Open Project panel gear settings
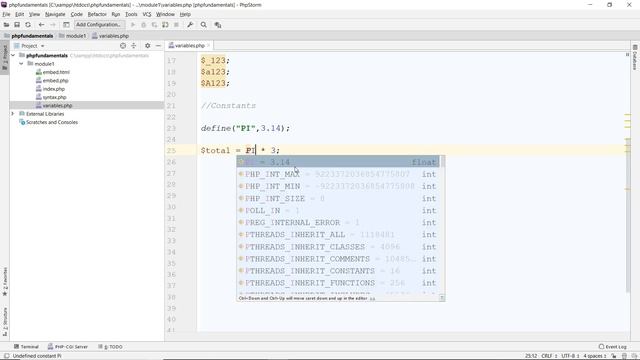 [x=147, y=46]
